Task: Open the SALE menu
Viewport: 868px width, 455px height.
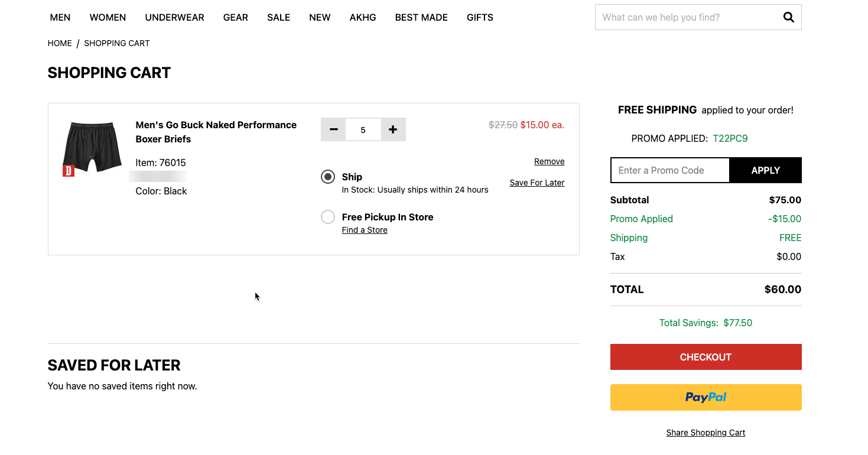Action: coord(278,17)
